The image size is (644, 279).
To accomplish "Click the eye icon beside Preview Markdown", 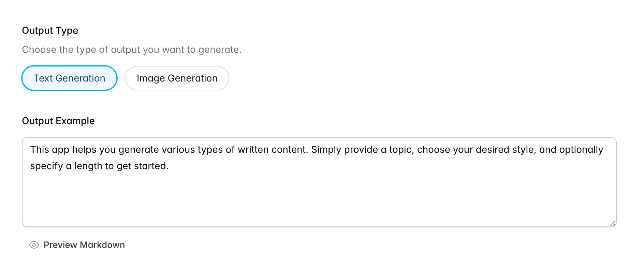I will click(34, 245).
